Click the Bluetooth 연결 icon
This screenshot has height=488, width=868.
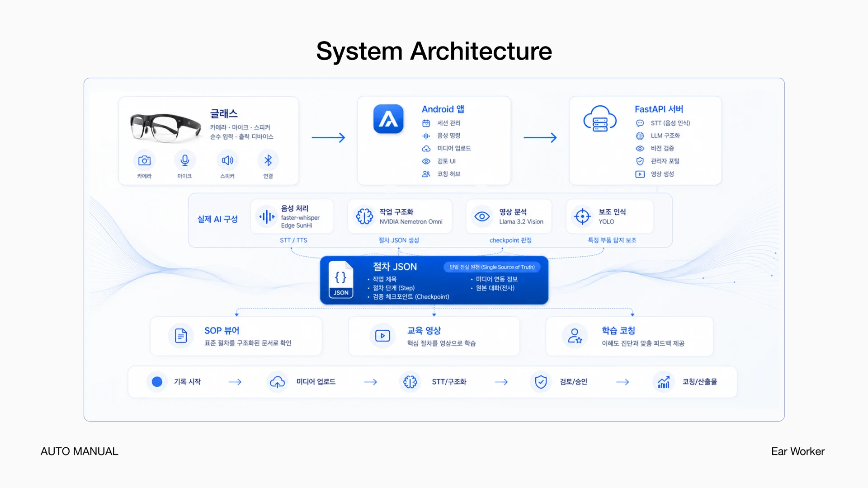pyautogui.click(x=268, y=160)
